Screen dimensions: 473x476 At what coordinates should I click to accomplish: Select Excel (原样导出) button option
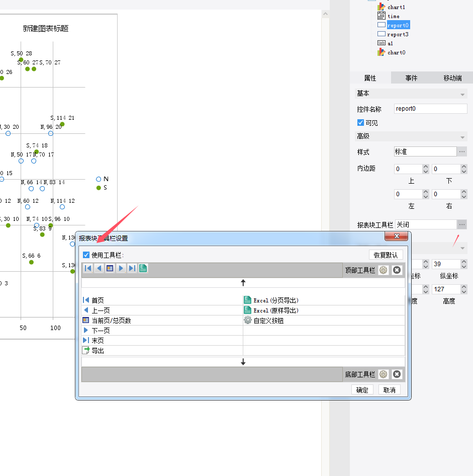click(x=324, y=310)
